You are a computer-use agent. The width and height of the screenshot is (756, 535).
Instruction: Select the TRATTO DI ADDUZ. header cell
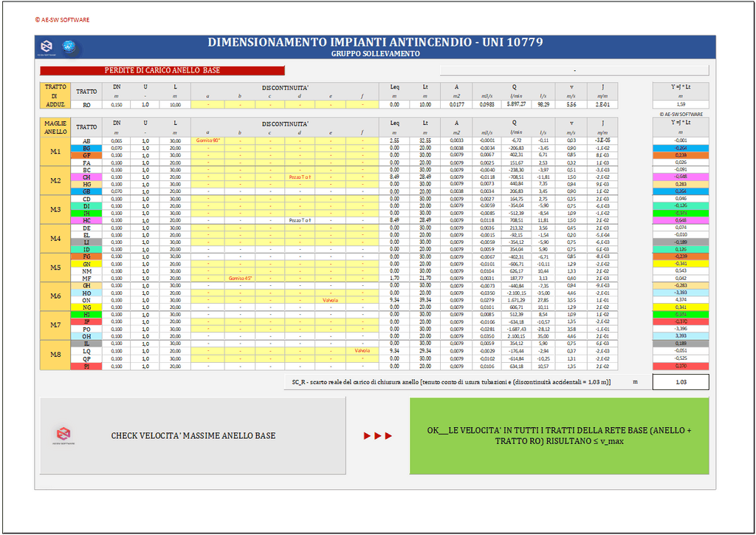point(55,95)
